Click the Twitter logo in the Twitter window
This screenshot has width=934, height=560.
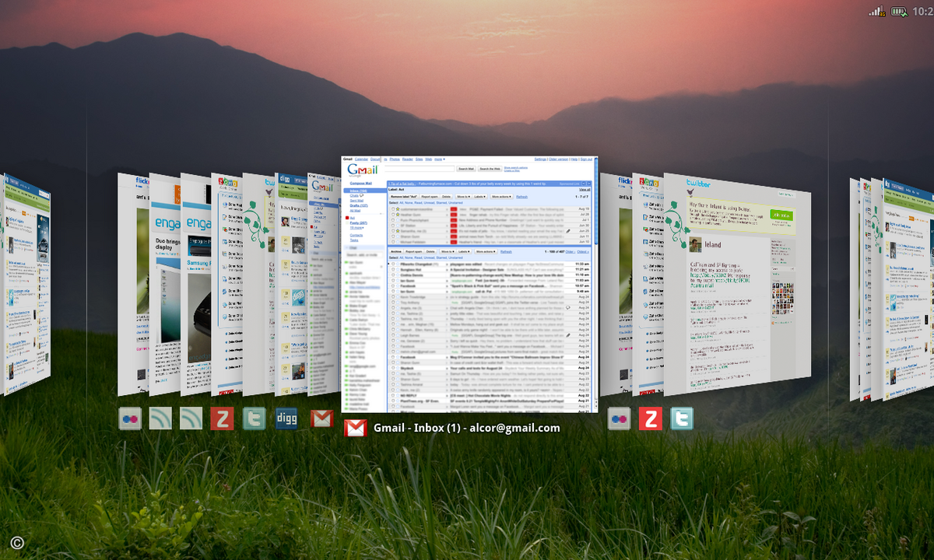[698, 184]
